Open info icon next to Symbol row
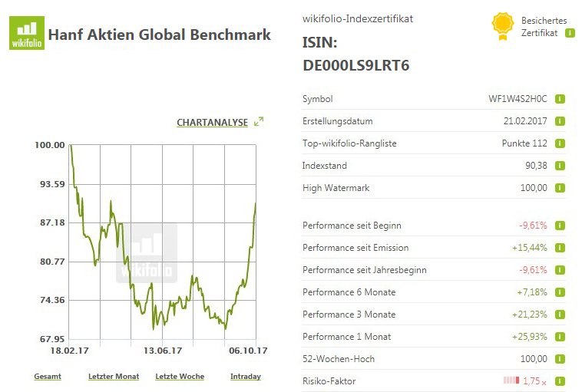This screenshot has height=392, width=582. click(561, 99)
